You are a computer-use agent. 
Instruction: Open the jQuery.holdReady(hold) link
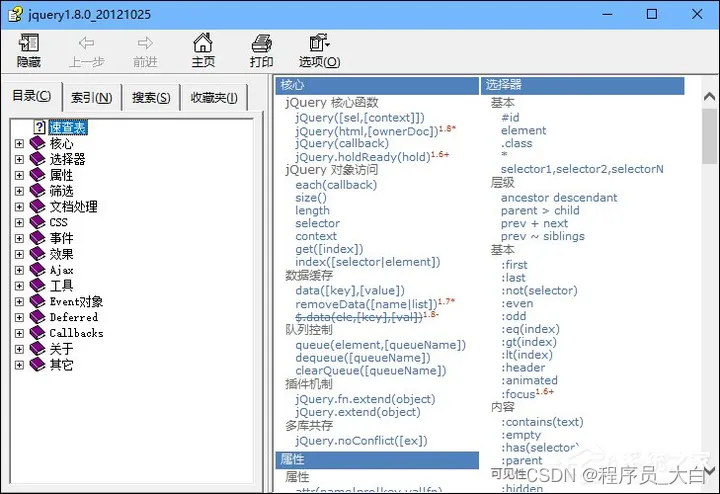click(363, 157)
